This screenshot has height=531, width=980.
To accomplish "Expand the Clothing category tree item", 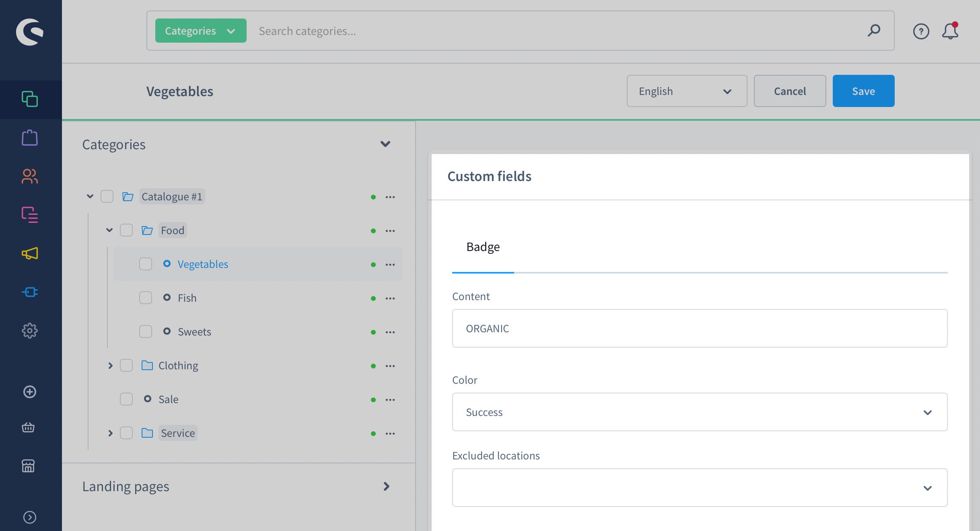I will click(109, 364).
